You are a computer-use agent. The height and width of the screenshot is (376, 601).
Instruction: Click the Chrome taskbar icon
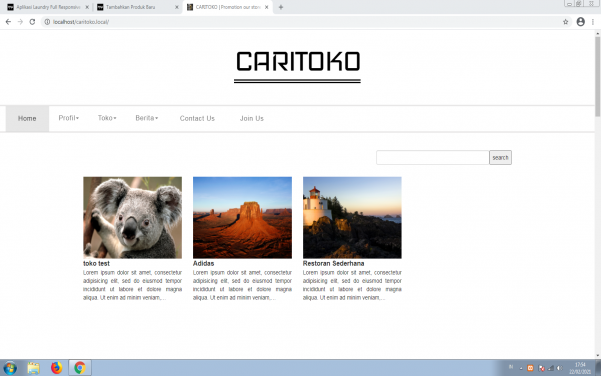80,368
